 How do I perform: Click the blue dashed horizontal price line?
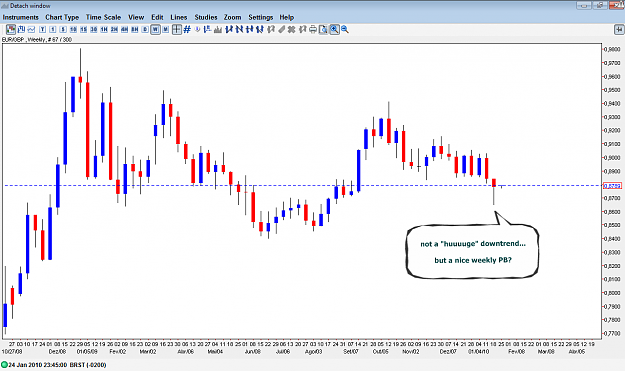(303, 185)
